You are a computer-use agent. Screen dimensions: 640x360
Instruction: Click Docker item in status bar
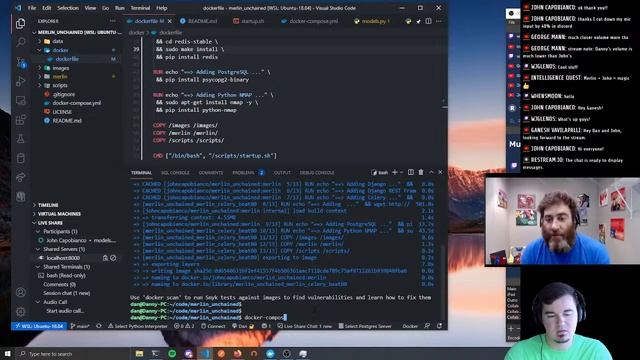tap(410, 326)
